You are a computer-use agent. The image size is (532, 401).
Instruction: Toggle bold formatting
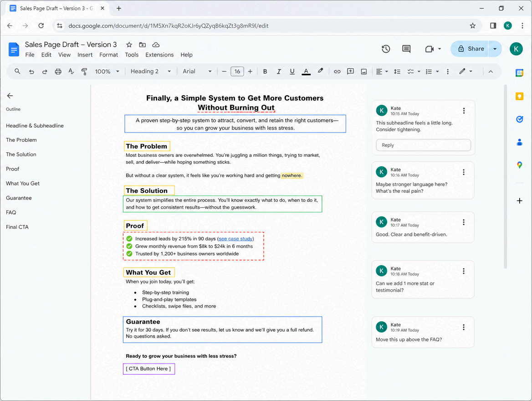click(x=265, y=71)
